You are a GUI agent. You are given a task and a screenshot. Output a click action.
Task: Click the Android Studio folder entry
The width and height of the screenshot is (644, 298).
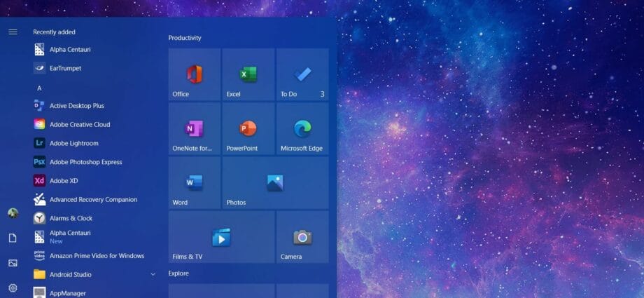(94, 274)
